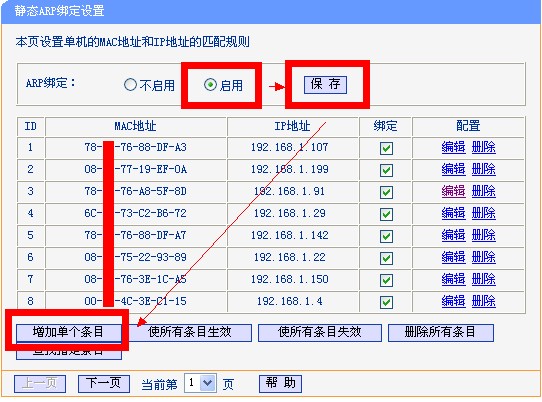Image resolution: width=542 pixels, height=402 pixels.
Task: Toggle bind checkbox for 192.168.1.29
Action: [386, 214]
